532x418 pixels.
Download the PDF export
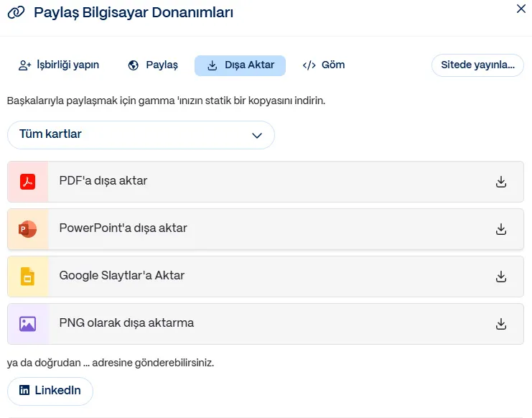click(501, 182)
